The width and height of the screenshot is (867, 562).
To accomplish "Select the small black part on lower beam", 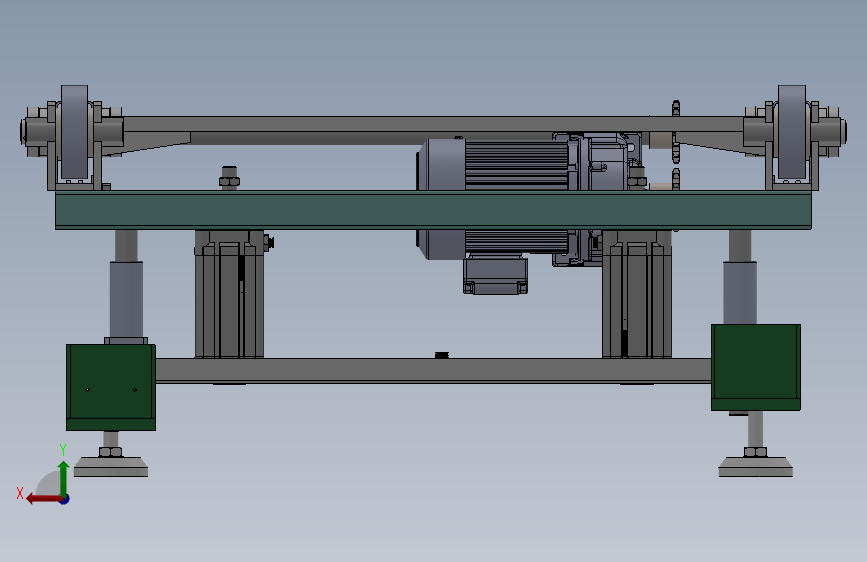I will 442,355.
